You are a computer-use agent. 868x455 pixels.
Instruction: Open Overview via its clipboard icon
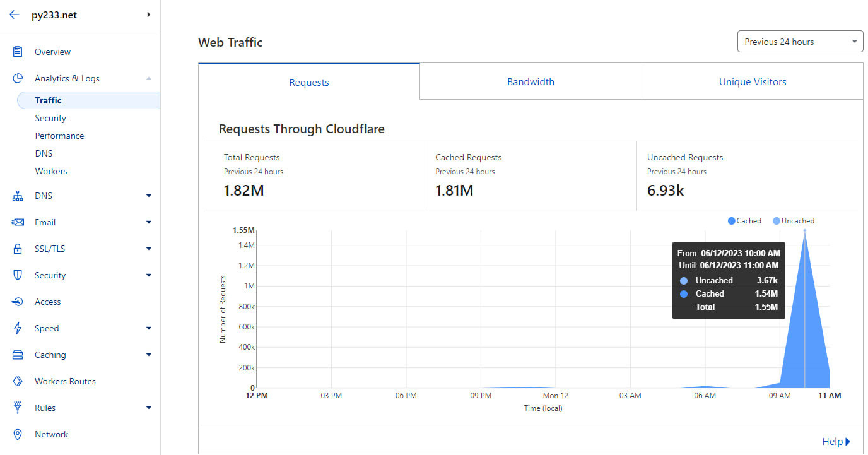pyautogui.click(x=18, y=52)
